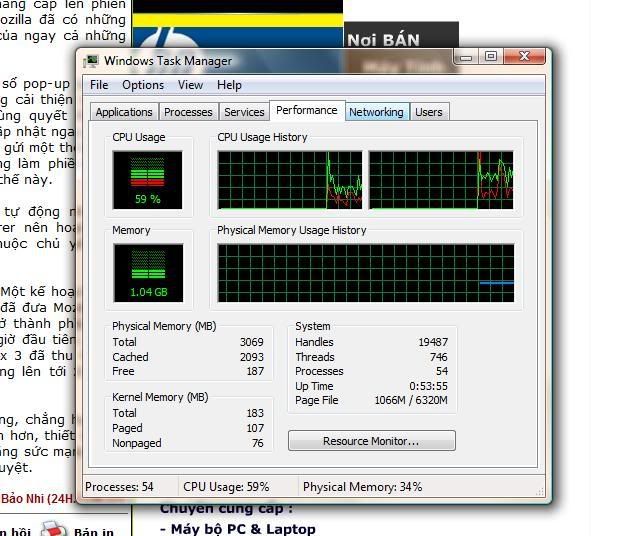Maximize the Windows Task Manager window
Viewport: 640px width, 536px height.
click(491, 58)
